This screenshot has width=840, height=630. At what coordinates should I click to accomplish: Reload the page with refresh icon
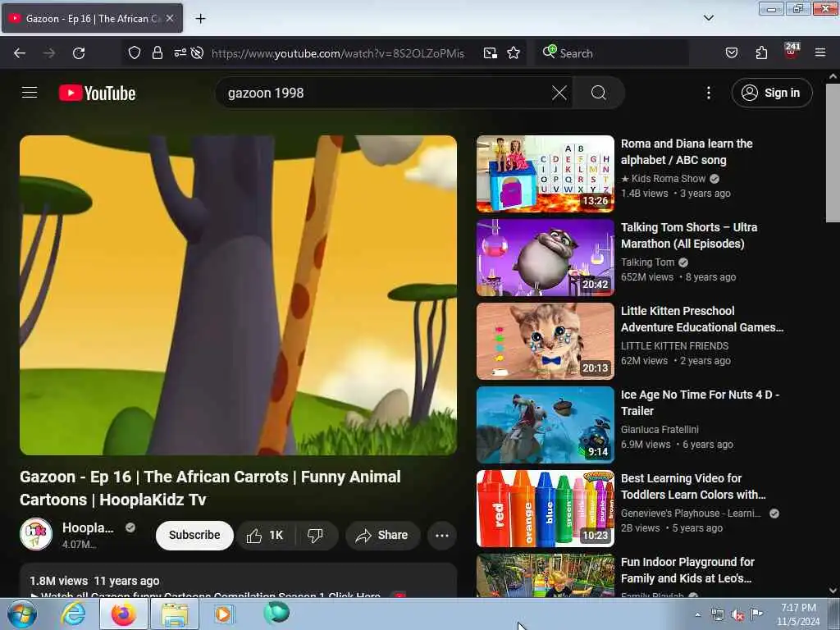[79, 53]
